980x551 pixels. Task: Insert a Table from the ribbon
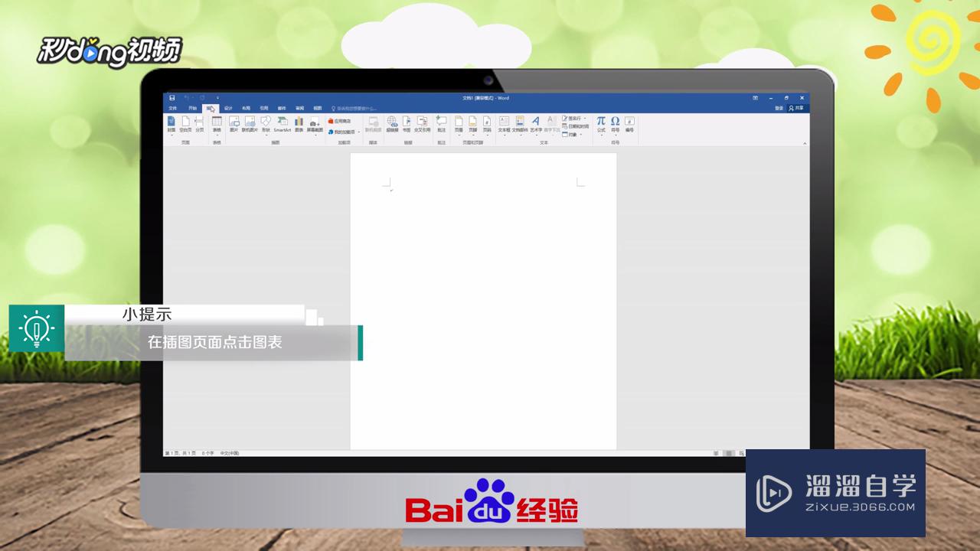coord(215,123)
